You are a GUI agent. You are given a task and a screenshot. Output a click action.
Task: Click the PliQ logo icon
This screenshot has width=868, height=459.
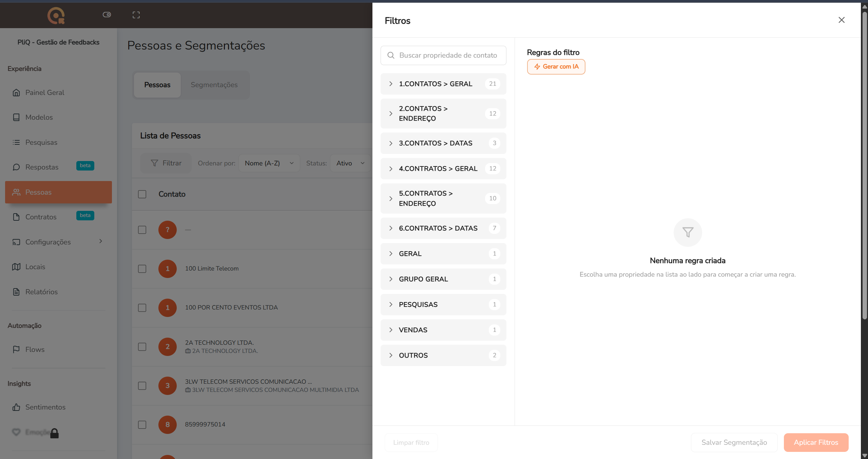[x=56, y=16]
